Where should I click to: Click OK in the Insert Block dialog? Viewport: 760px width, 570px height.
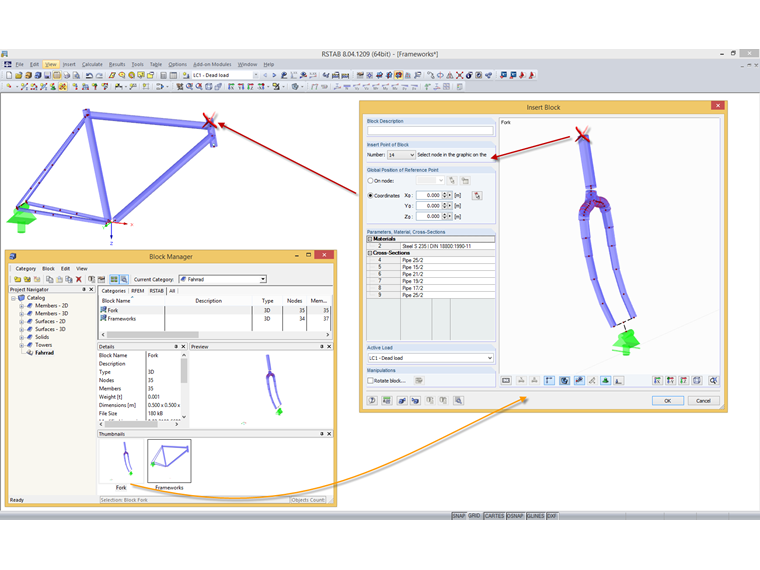667,400
